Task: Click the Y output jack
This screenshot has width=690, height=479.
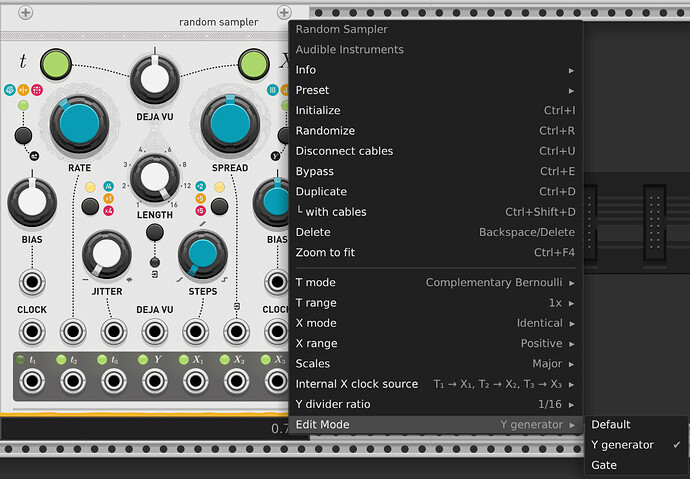Action: coord(154,380)
